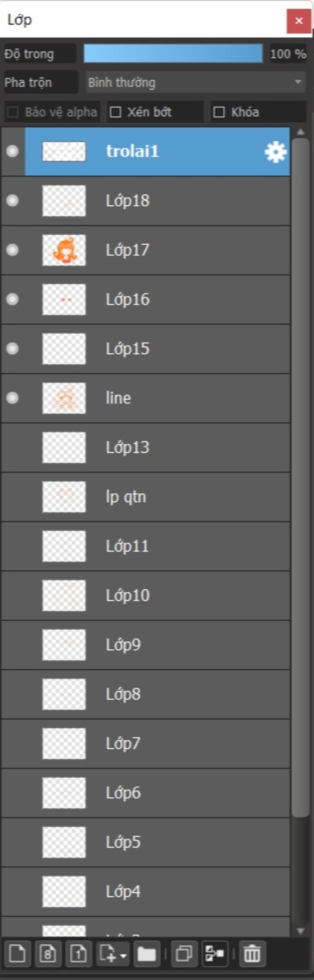Hide the Lớp17 layer visibility dot
Viewport: 314px width, 980px height.
(x=13, y=250)
